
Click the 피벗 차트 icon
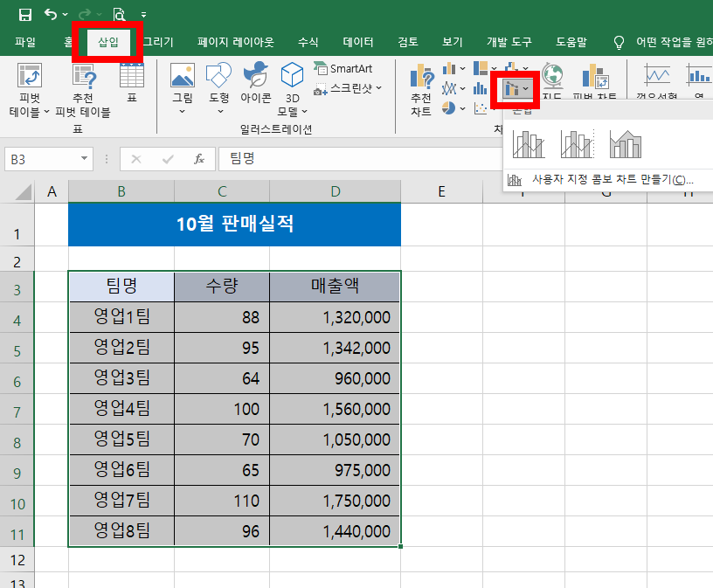[x=595, y=75]
